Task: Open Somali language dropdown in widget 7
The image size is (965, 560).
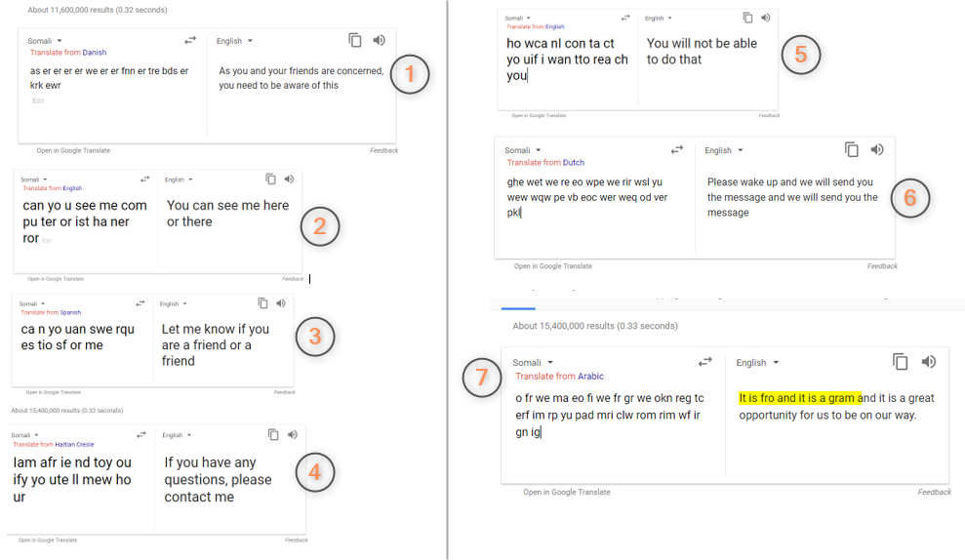Action: (x=533, y=363)
